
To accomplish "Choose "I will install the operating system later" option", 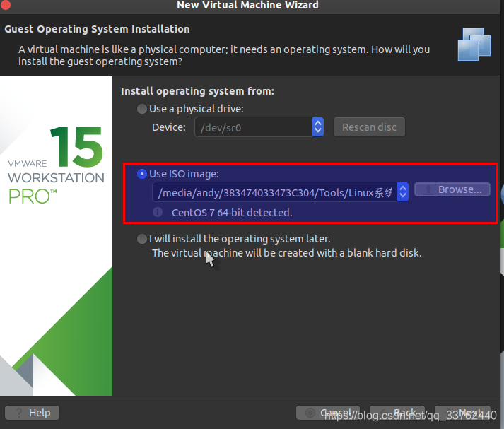I will point(142,239).
